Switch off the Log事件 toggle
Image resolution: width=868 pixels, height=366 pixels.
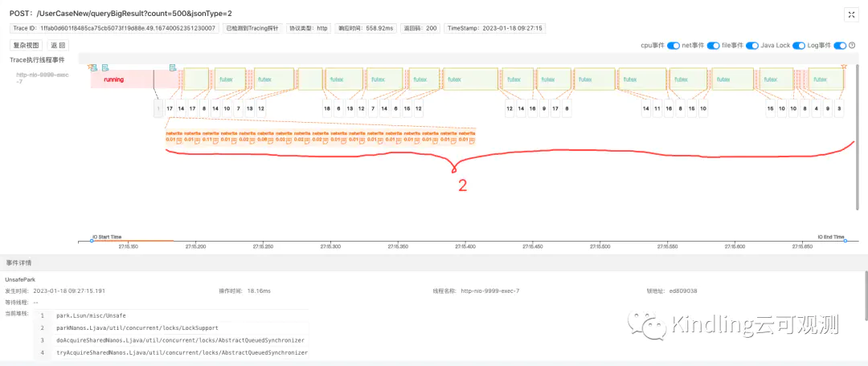(x=840, y=46)
